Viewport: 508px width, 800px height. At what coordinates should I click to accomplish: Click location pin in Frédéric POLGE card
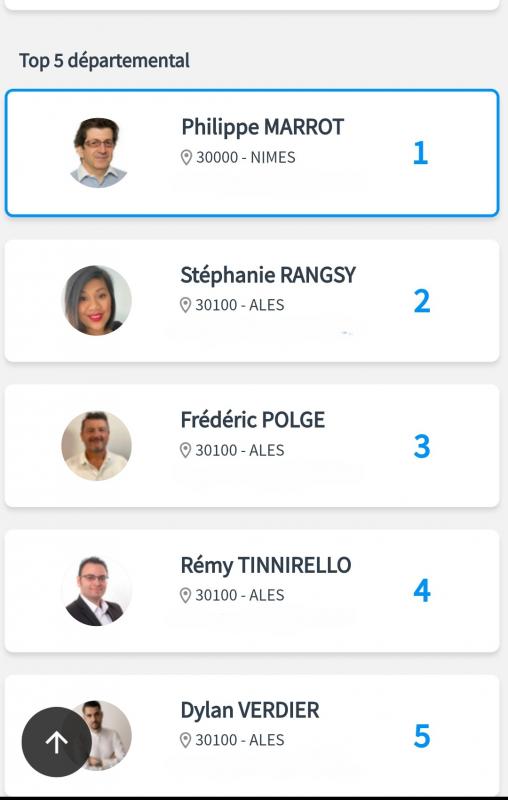(x=186, y=450)
